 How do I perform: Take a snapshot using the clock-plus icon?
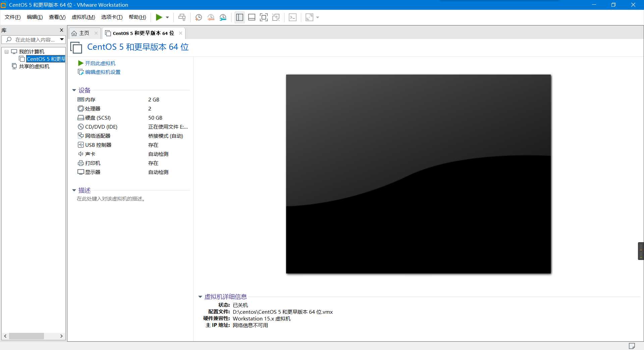pos(198,17)
